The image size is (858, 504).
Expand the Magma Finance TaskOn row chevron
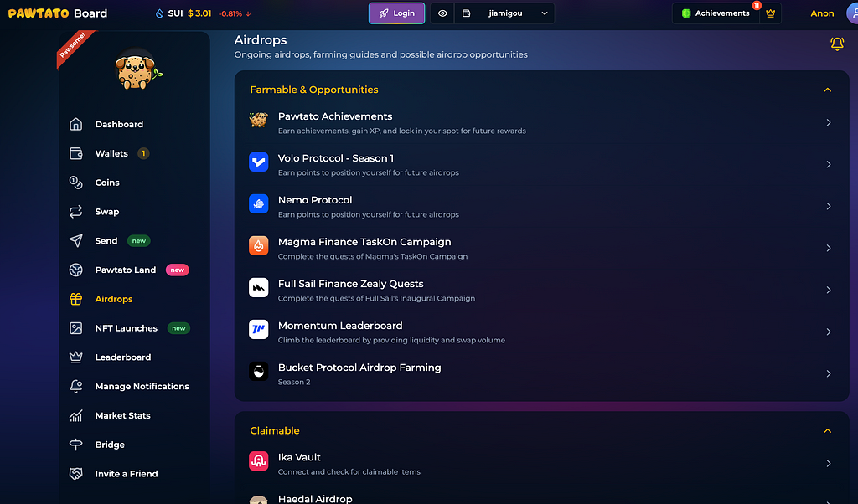coord(829,248)
